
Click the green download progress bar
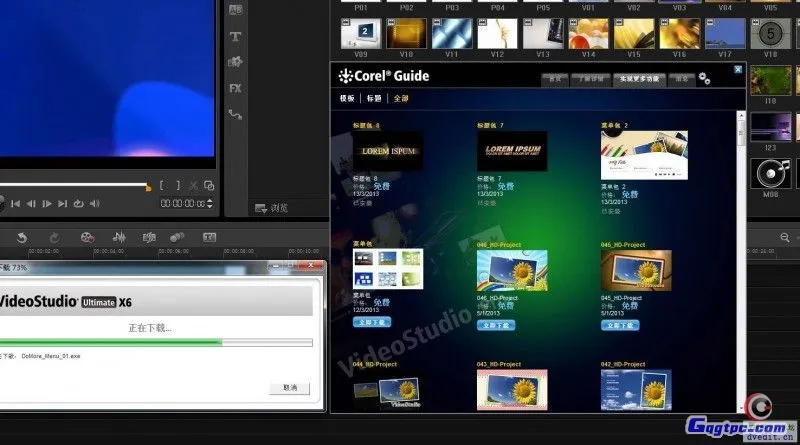point(156,343)
